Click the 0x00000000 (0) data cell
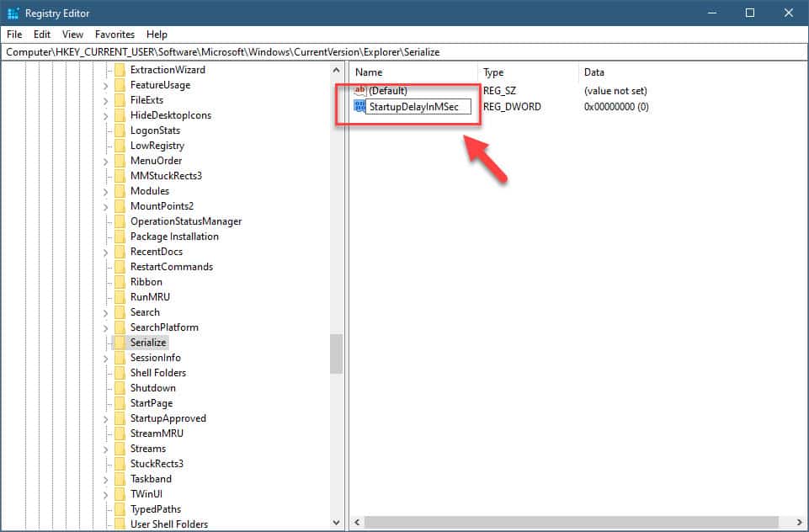This screenshot has width=809, height=532. pyautogui.click(x=616, y=107)
